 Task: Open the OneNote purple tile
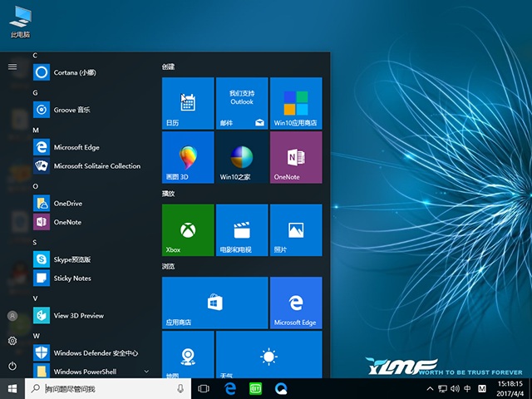[x=296, y=157]
